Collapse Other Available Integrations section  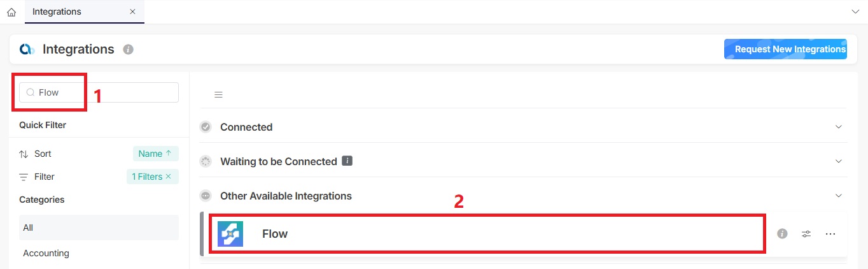(x=838, y=196)
